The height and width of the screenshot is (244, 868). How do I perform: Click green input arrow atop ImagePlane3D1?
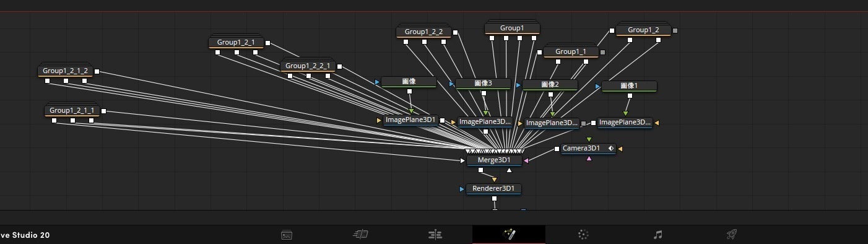(411, 111)
